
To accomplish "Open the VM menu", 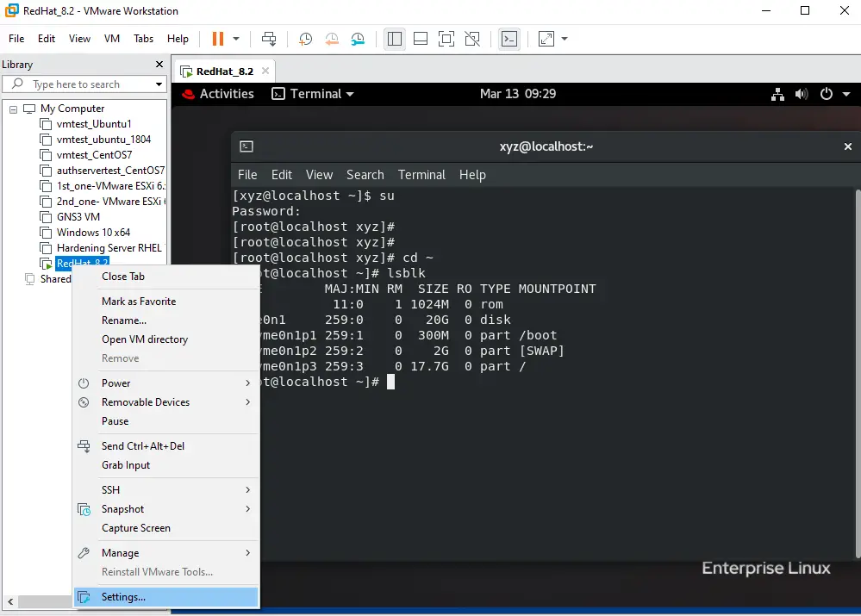I will point(112,39).
